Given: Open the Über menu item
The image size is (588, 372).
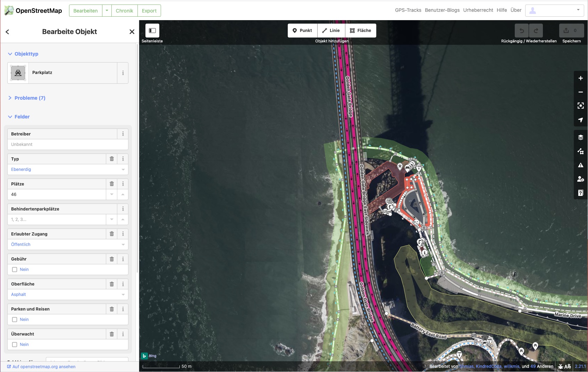Looking at the screenshot, I should [x=516, y=10].
